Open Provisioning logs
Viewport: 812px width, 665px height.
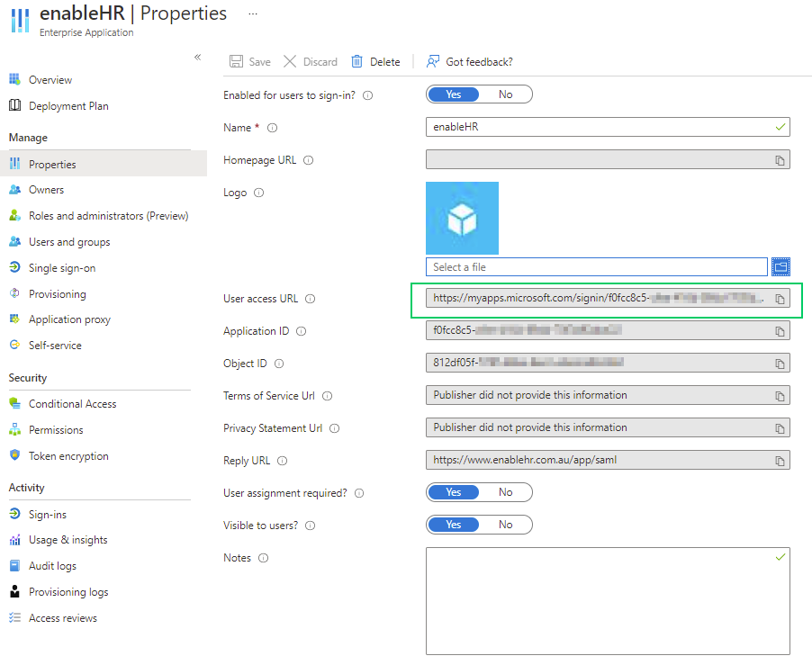click(68, 591)
